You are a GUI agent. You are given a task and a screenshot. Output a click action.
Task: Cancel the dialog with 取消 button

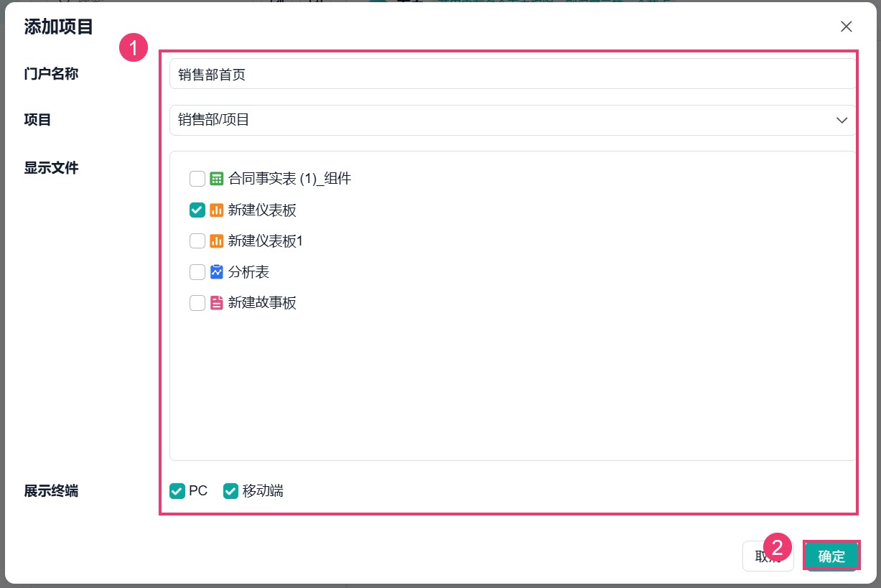(768, 556)
